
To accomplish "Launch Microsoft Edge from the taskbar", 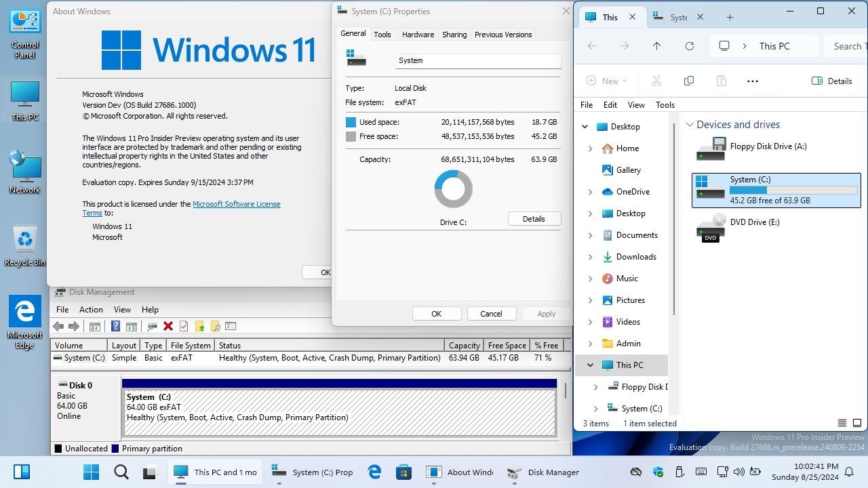I will click(x=374, y=472).
